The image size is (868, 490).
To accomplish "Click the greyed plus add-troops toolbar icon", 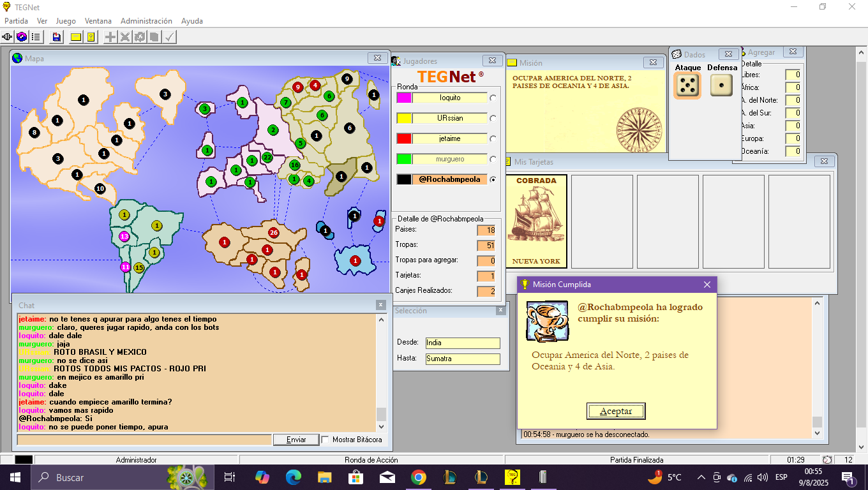I will 110,37.
